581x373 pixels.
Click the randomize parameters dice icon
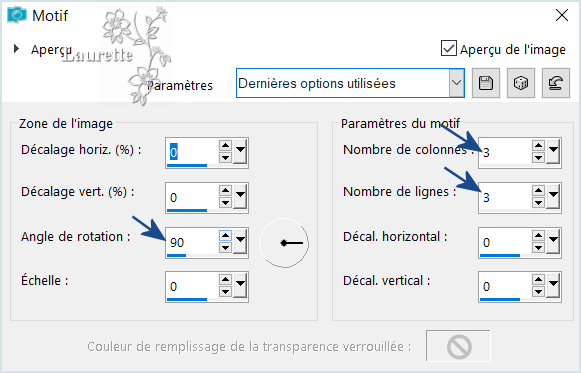coord(521,83)
